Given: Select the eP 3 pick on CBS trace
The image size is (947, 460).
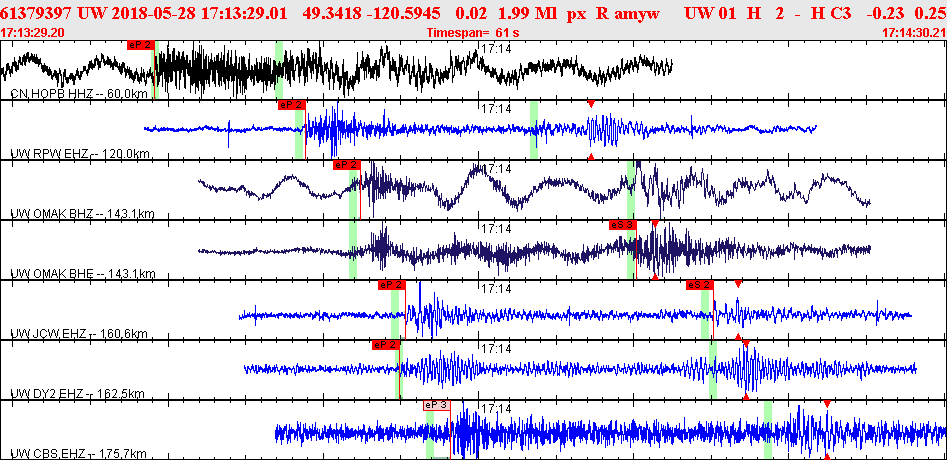Looking at the screenshot, I should tap(437, 405).
